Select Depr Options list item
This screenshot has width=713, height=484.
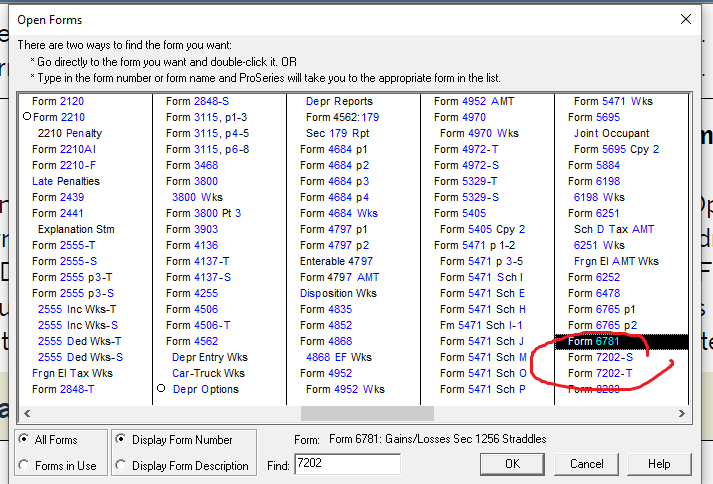pyautogui.click(x=205, y=389)
